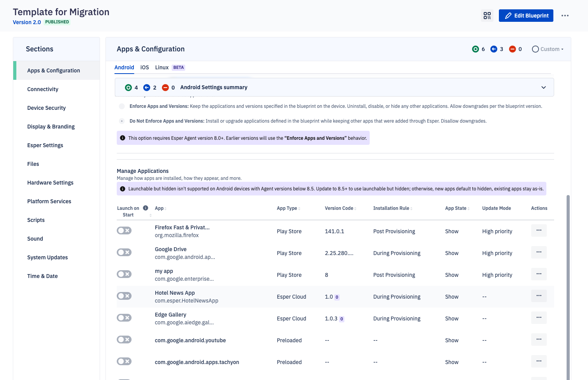This screenshot has height=380, width=588.
Task: Open actions menu for Firefox app row
Action: pyautogui.click(x=539, y=230)
